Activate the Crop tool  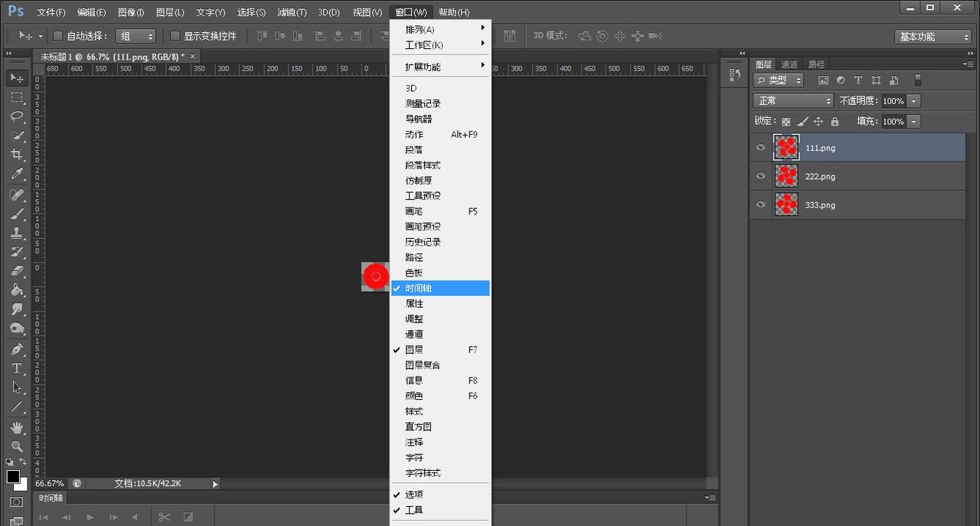17,155
